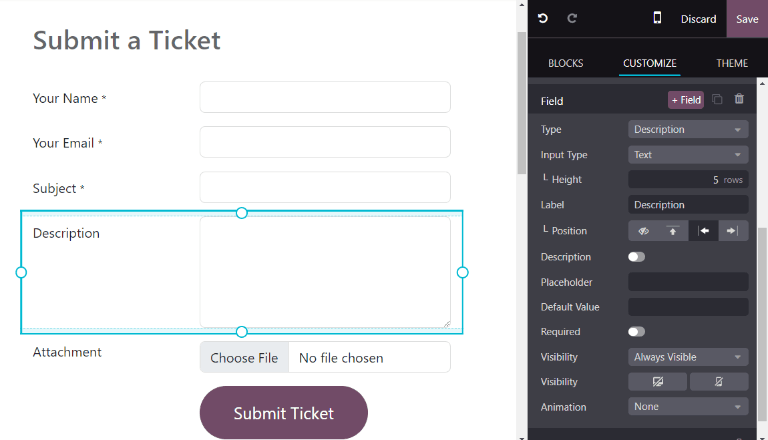Switch to the BLOCKS tab
The image size is (768, 440).
566,63
